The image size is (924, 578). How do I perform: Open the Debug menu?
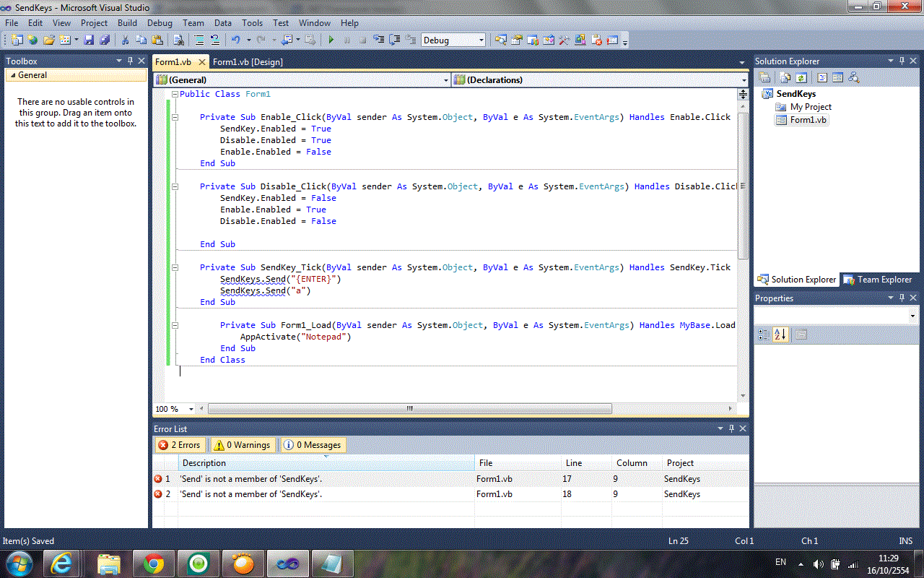pos(160,23)
